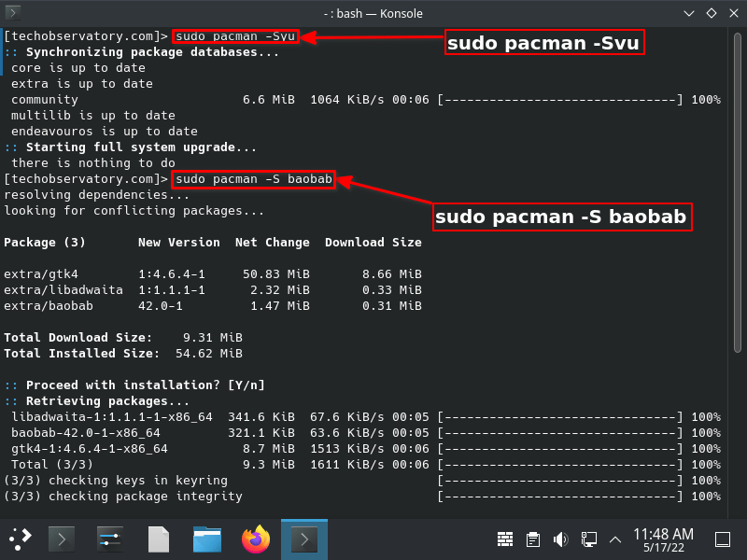The width and height of the screenshot is (747, 560).
Task: Select the bash — Konsole title bar
Action: click(373, 13)
